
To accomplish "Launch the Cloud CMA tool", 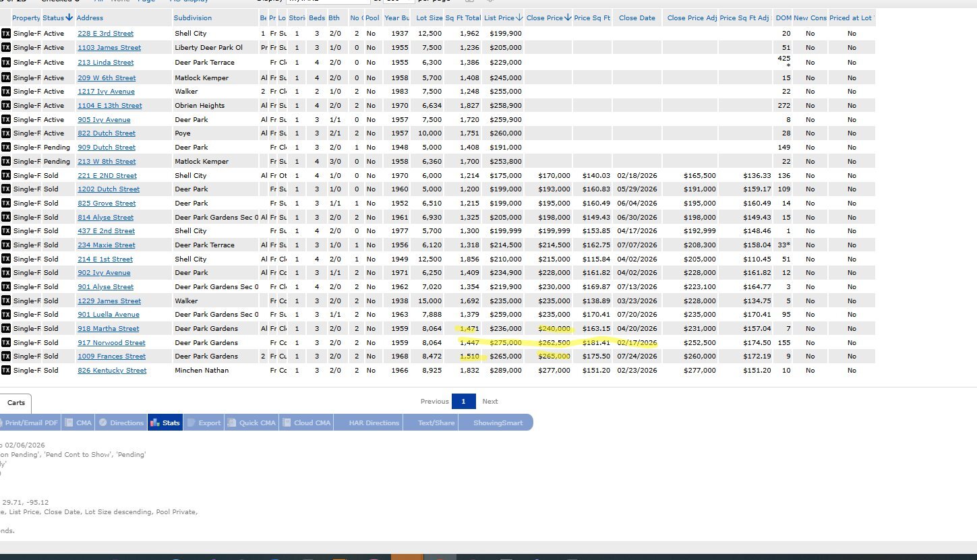I will [x=307, y=423].
